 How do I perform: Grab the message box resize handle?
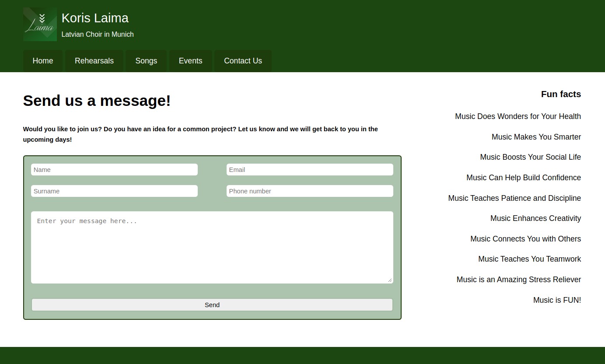(x=390, y=280)
